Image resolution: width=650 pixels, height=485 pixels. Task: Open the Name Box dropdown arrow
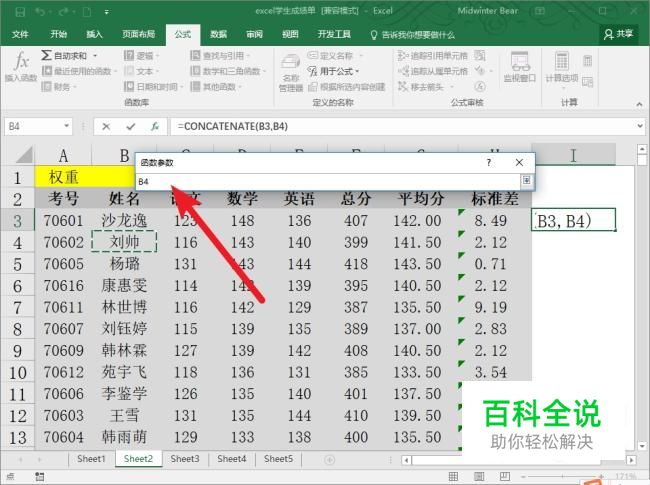pyautogui.click(x=66, y=126)
